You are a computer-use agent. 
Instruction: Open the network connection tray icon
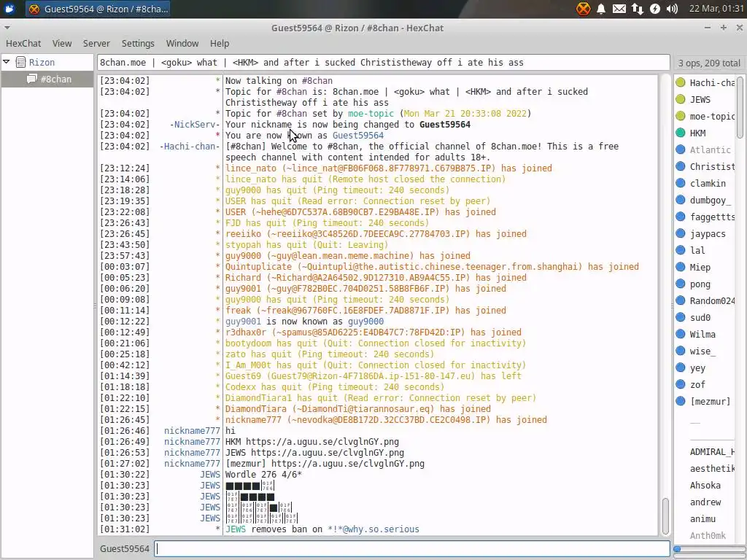point(638,9)
